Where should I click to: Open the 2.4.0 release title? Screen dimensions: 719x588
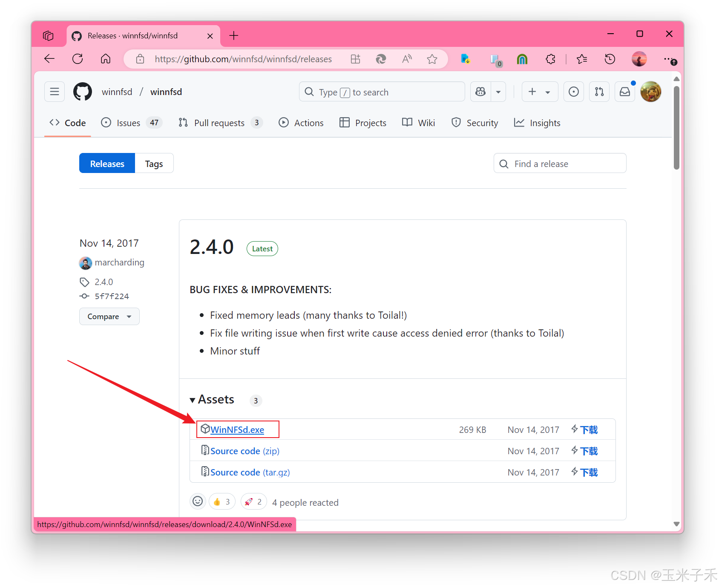pos(212,247)
